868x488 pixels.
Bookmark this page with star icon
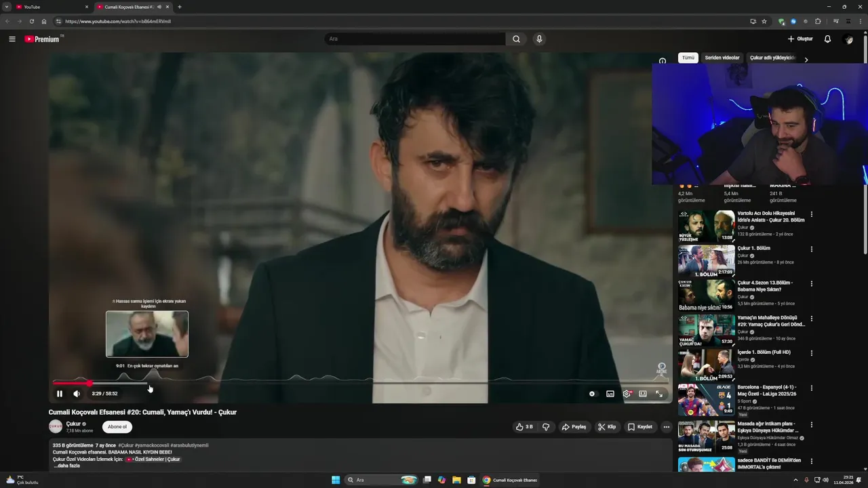click(764, 21)
